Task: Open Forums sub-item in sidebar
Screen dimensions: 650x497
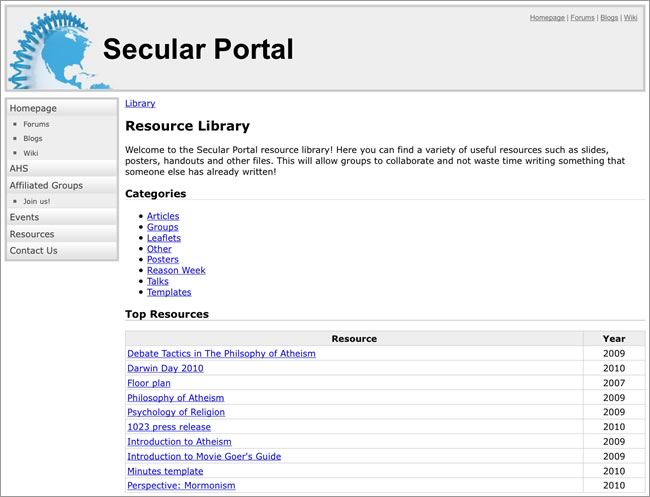Action: [x=36, y=125]
